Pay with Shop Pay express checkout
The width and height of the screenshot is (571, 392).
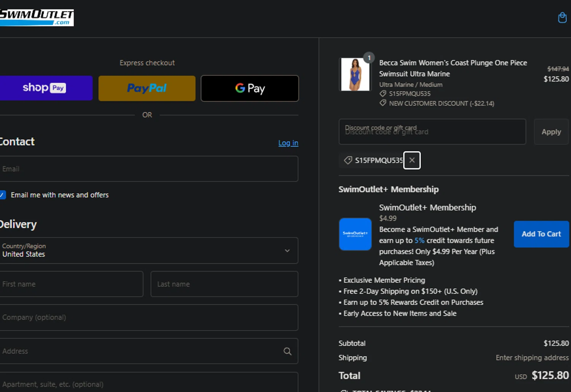46,88
